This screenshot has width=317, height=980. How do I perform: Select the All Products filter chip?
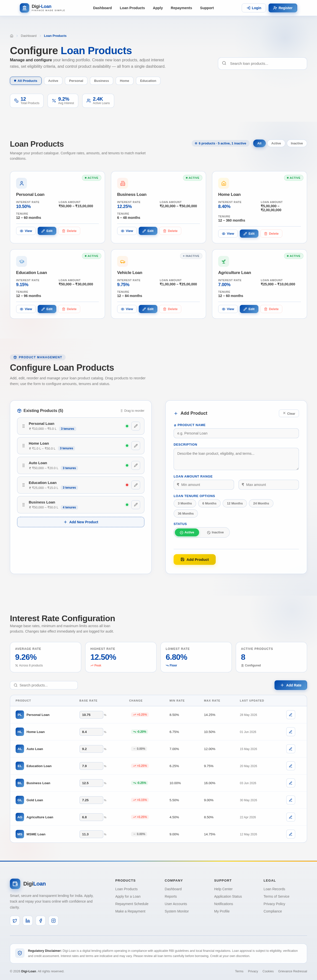[26, 81]
